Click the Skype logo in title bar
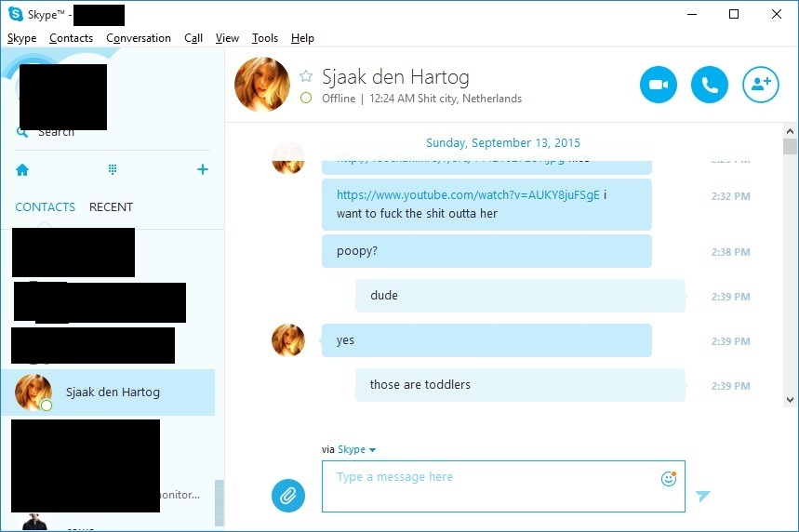This screenshot has height=532, width=799. coord(16,14)
